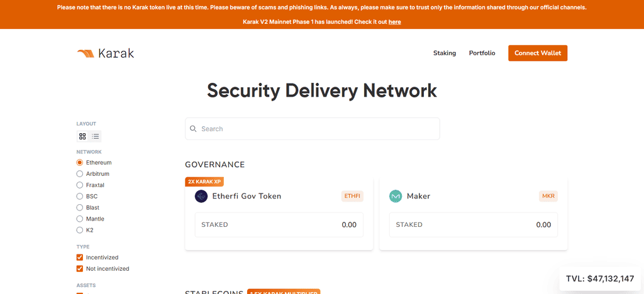Image resolution: width=644 pixels, height=294 pixels.
Task: Select the Arbitrum network radio
Action: [x=80, y=174]
